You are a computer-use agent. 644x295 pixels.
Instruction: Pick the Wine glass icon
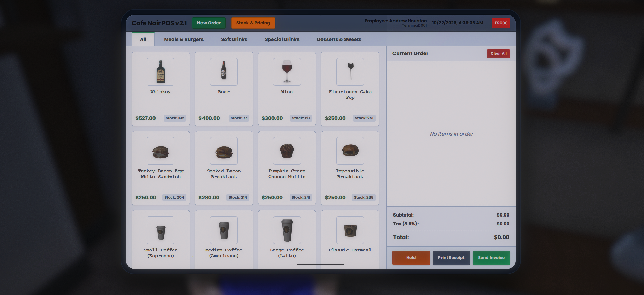[287, 72]
